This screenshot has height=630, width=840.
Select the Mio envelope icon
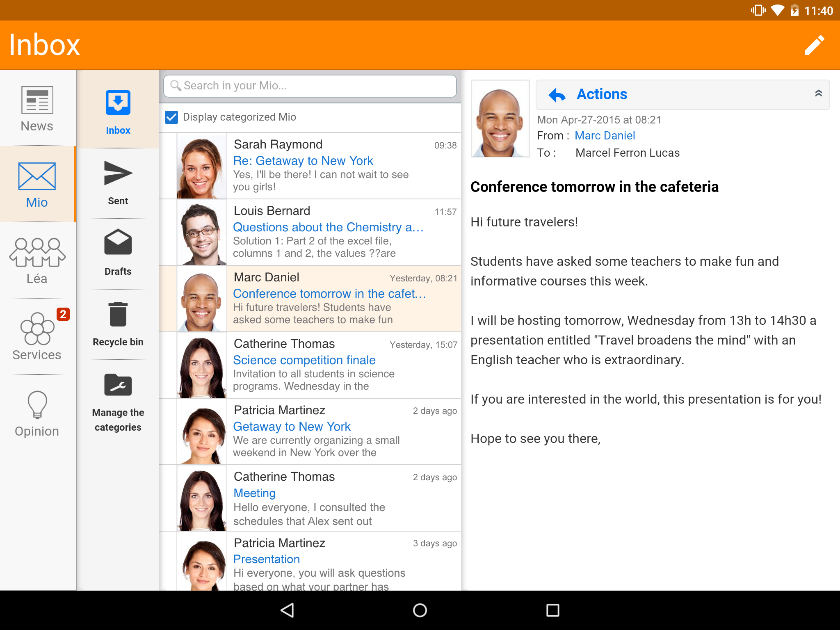(37, 176)
